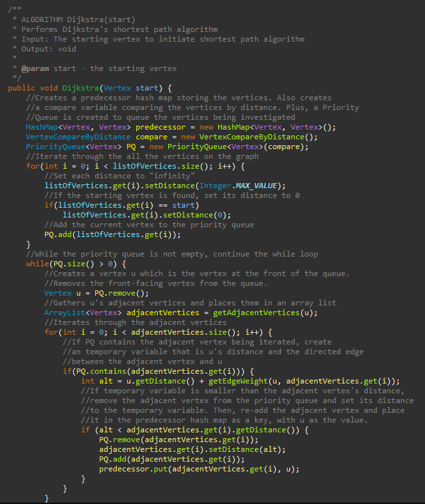Screen dimensions: 425x504
Task: Click the 'PQ.add(listOfVertices.get(i));' statement
Action: [x=113, y=234]
